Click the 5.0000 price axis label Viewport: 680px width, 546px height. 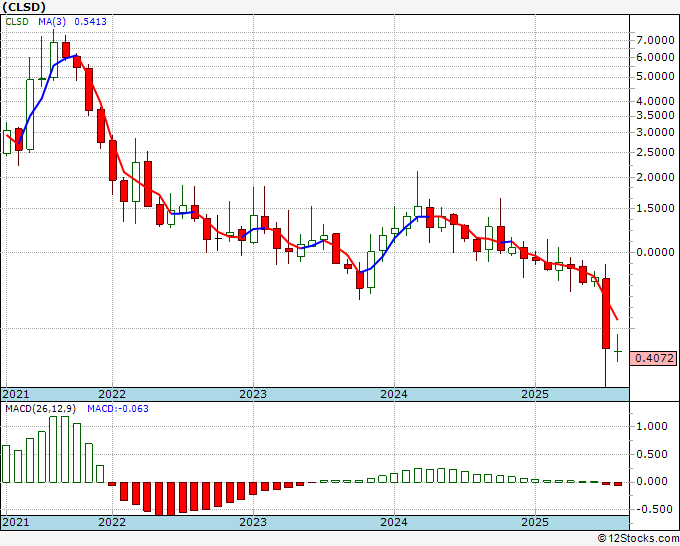point(655,77)
